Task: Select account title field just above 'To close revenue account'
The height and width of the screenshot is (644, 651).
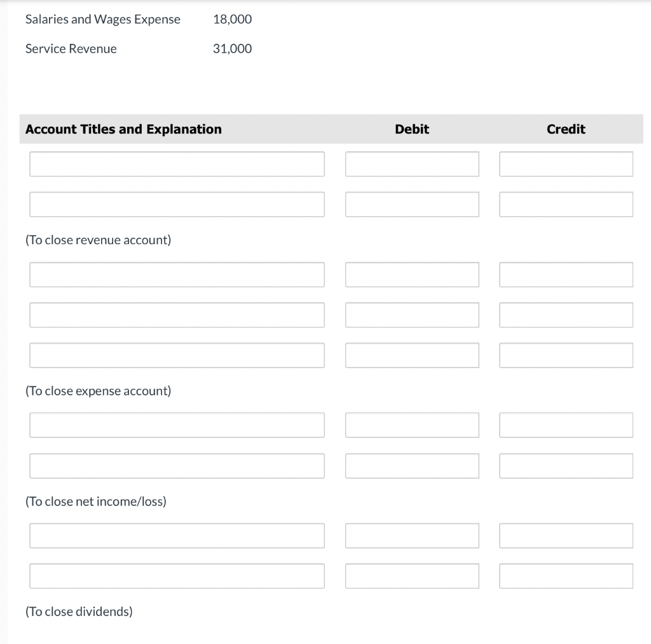Action: [177, 205]
